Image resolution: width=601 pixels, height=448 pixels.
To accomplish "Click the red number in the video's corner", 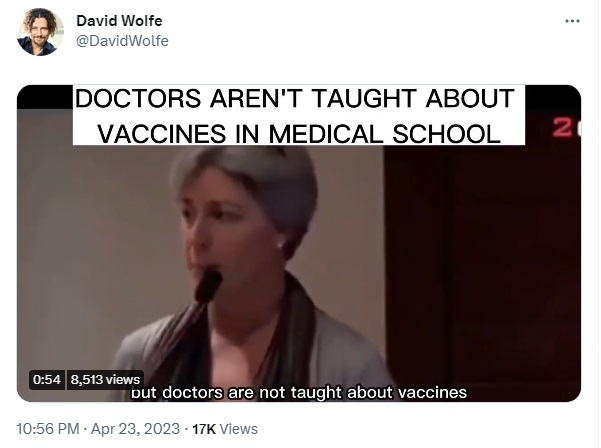I will tap(566, 127).
